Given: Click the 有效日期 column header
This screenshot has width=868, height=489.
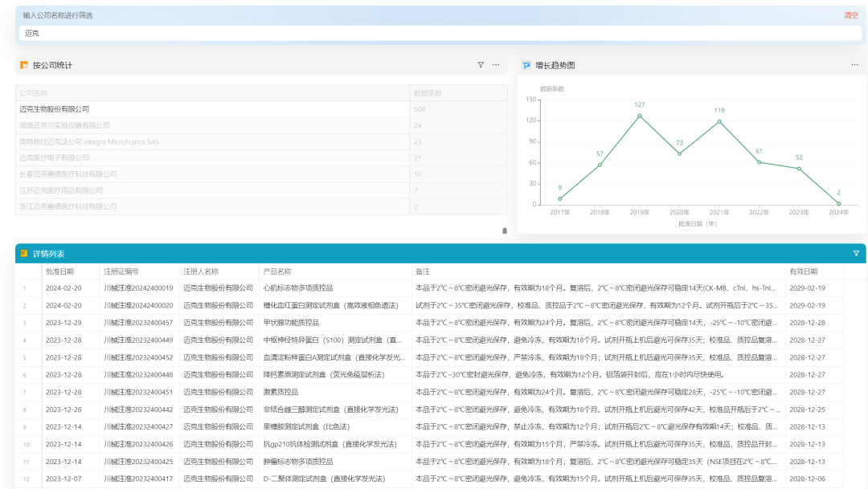Looking at the screenshot, I should point(804,271).
